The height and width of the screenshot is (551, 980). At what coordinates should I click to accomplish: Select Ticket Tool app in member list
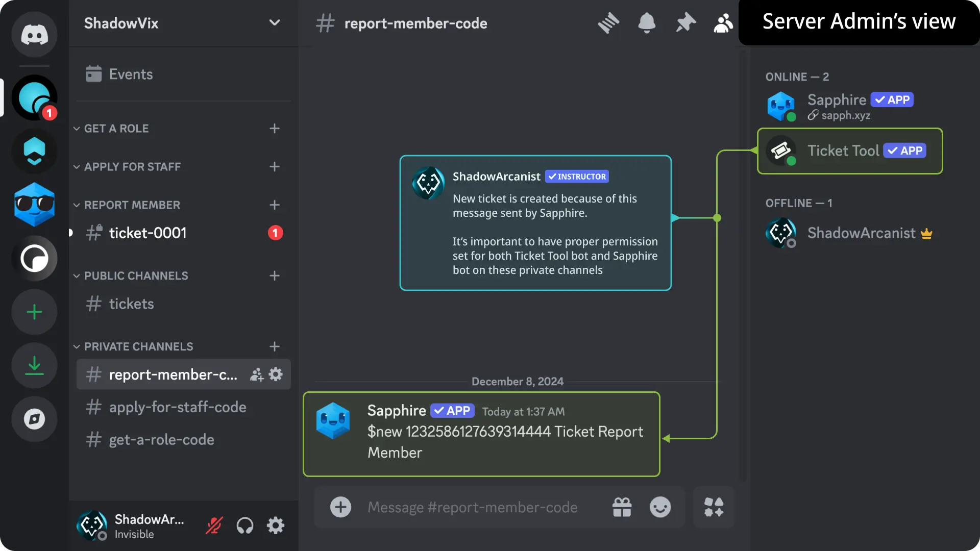coord(850,151)
